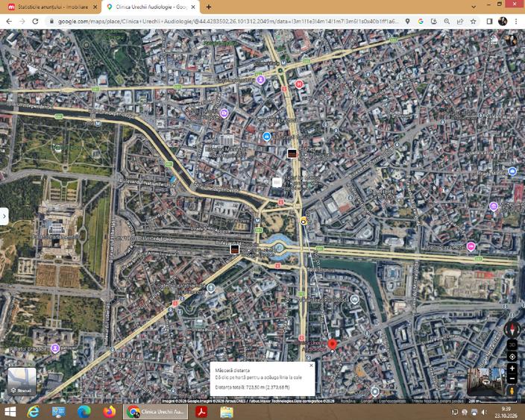525x420 pixels.
Task: Click the Google icon in the address bar
Action: click(x=421, y=21)
